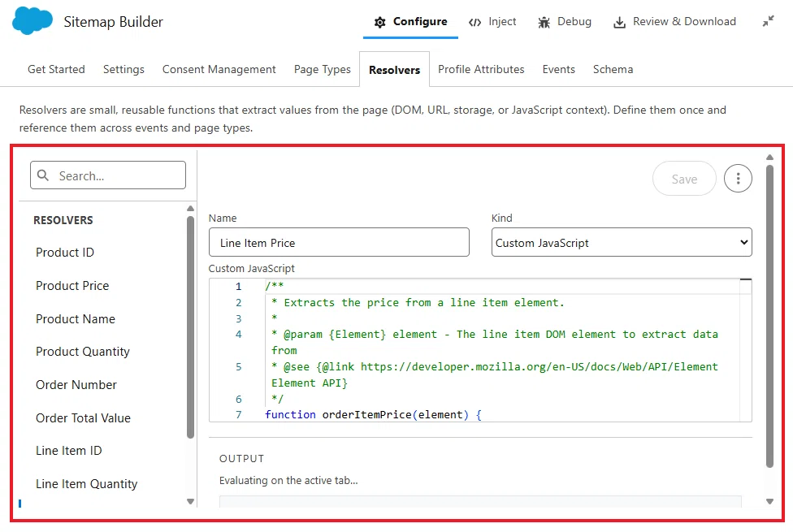The image size is (793, 532).
Task: Click the magnifier icon in the search box
Action: pos(44,175)
